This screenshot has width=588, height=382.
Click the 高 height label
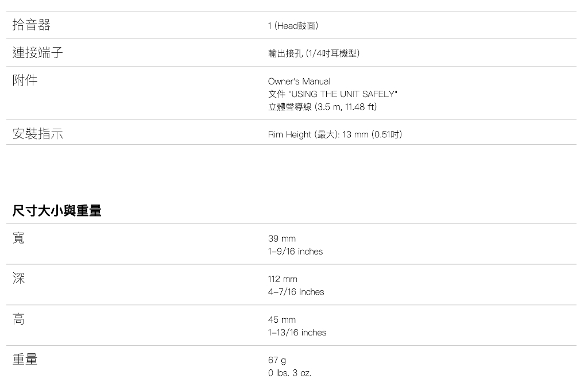tap(19, 319)
